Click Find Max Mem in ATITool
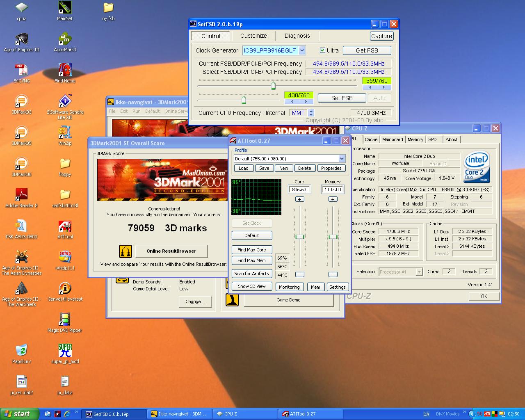The image size is (525, 420). click(252, 260)
